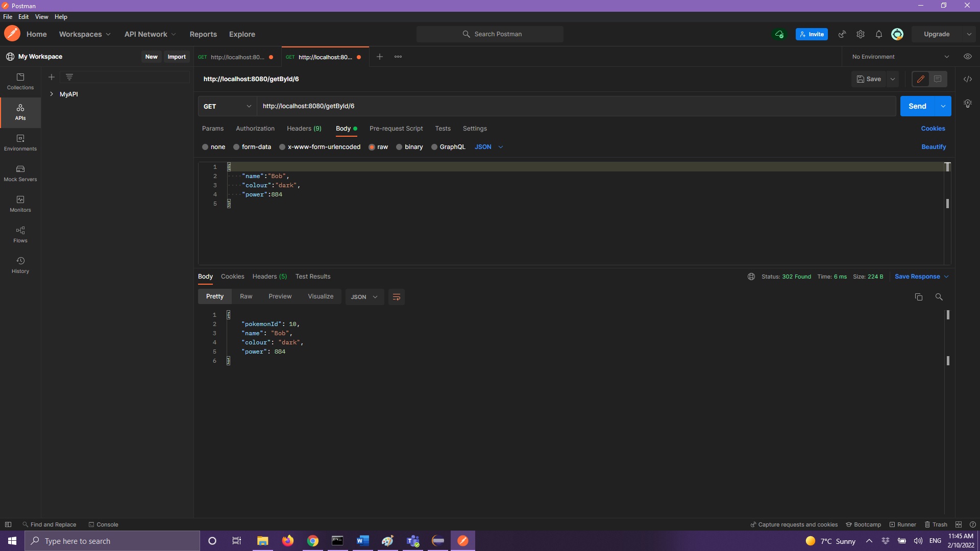The width and height of the screenshot is (980, 551).
Task: Select the form-data body type
Action: (x=252, y=147)
